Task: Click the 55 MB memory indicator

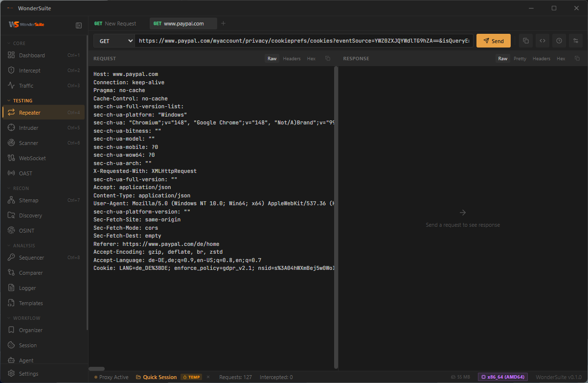Action: coord(460,377)
